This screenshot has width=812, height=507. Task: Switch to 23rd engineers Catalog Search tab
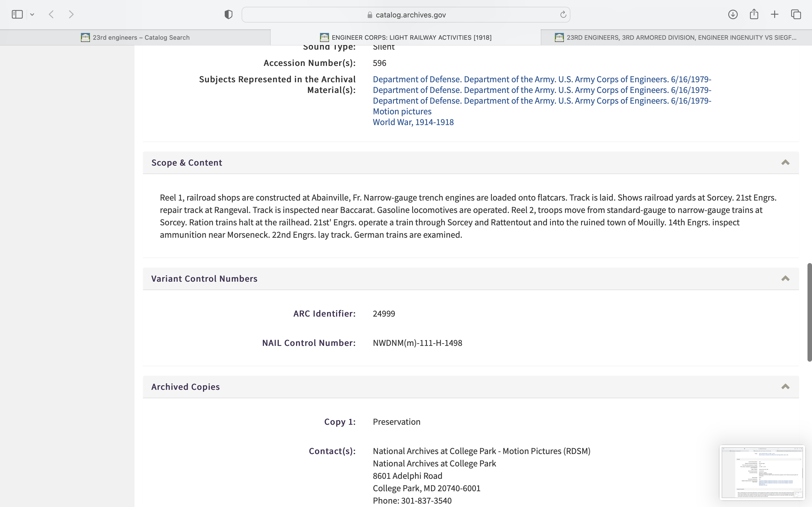click(135, 37)
